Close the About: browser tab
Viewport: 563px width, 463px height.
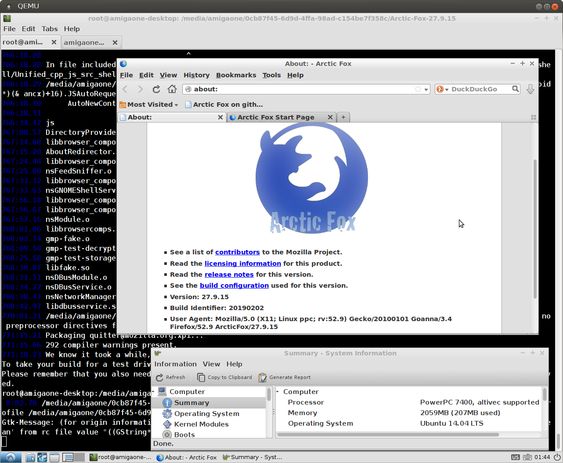[220, 117]
